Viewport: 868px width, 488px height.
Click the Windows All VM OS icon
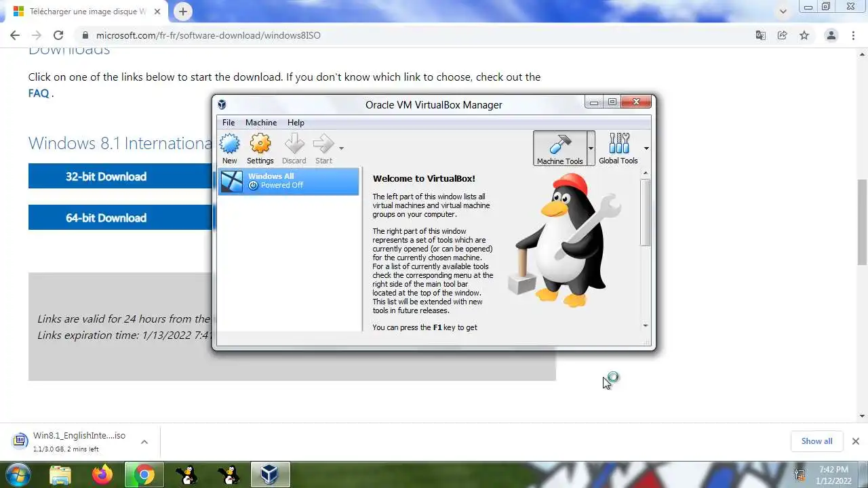(x=232, y=181)
